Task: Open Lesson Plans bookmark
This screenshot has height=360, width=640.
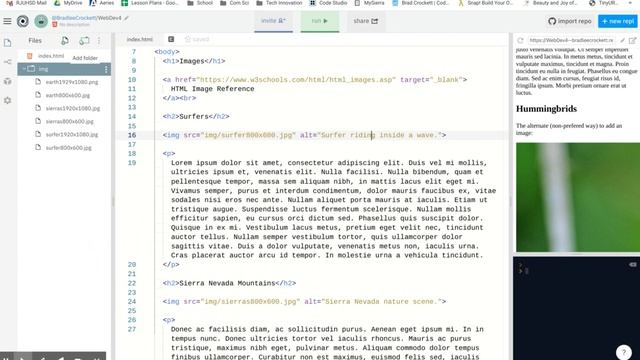Action: 150,3
